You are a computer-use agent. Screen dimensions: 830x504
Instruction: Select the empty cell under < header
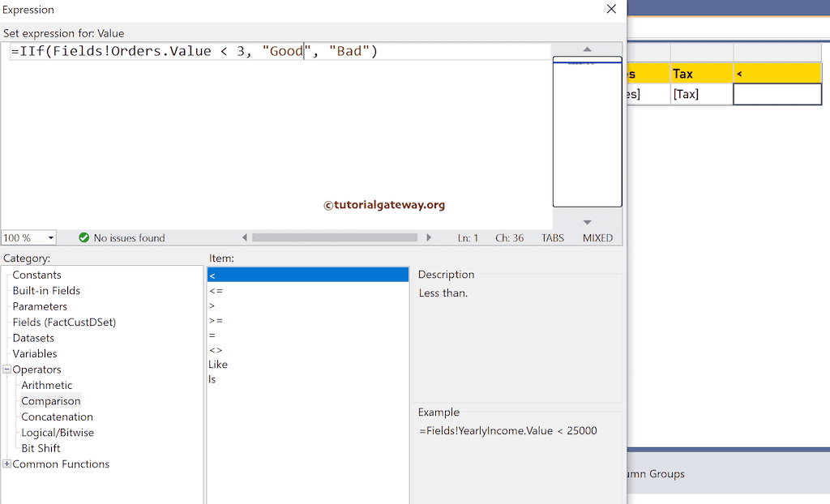[777, 94]
